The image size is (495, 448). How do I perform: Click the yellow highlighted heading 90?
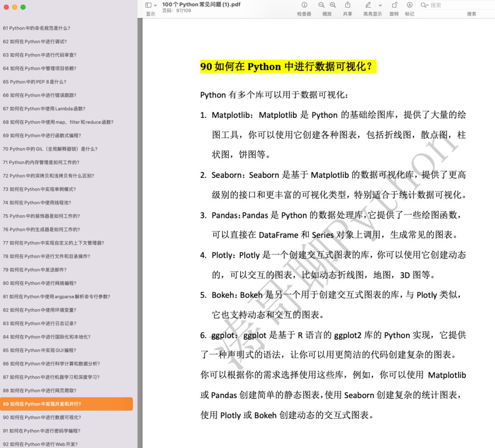tap(288, 66)
